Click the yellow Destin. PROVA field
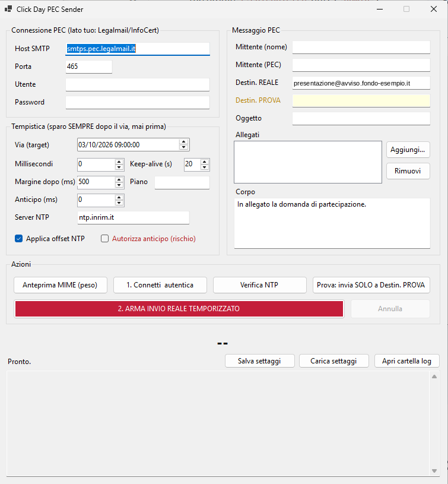Image resolution: width=448 pixels, height=484 pixels. click(x=361, y=101)
